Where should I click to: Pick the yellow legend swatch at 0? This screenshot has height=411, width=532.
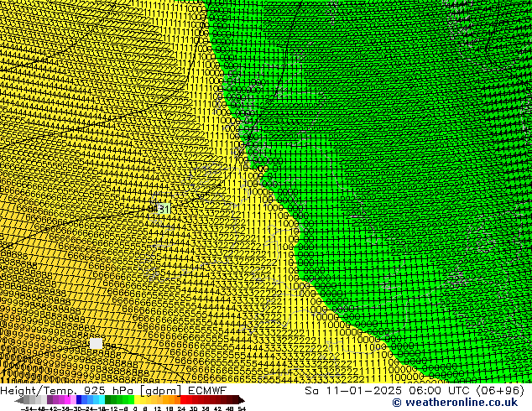[x=137, y=400]
